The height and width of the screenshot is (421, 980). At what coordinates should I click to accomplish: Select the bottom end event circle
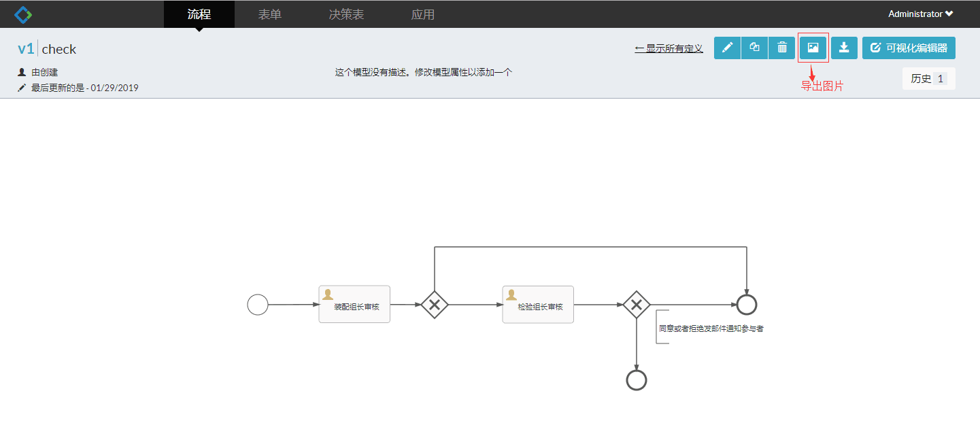(x=636, y=379)
